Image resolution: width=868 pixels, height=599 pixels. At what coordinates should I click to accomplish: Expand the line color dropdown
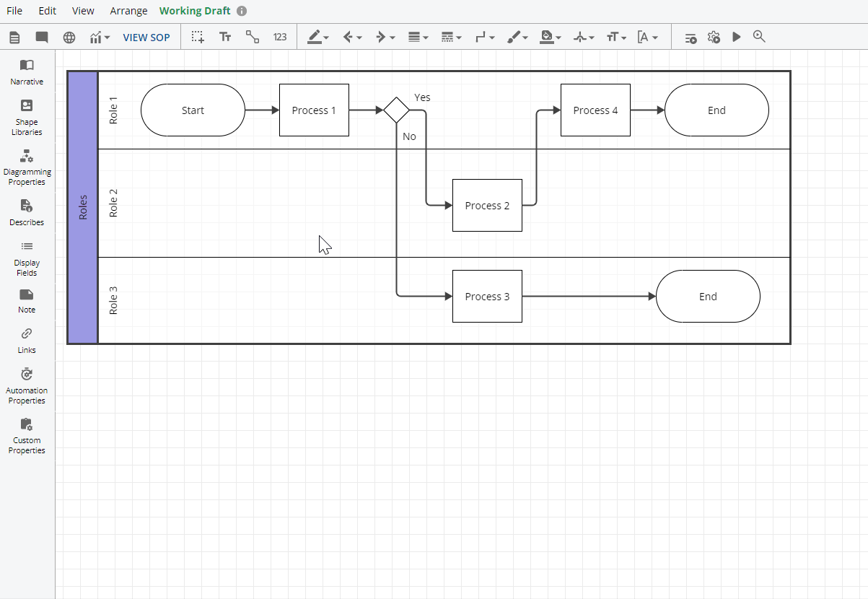pyautogui.click(x=318, y=38)
